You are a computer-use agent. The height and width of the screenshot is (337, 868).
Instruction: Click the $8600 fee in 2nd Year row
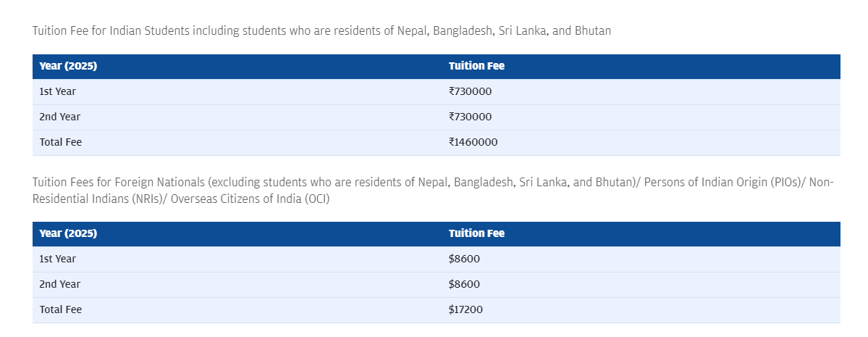click(465, 284)
